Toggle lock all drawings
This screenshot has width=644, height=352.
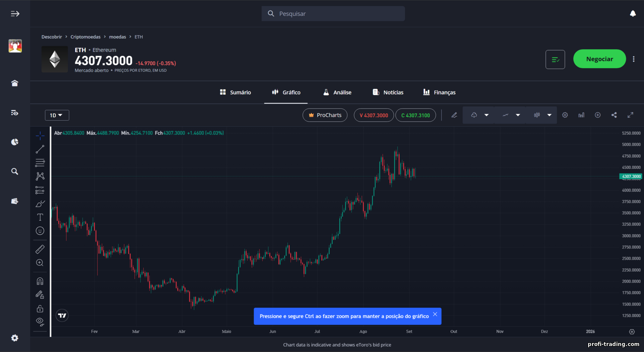pyautogui.click(x=40, y=309)
